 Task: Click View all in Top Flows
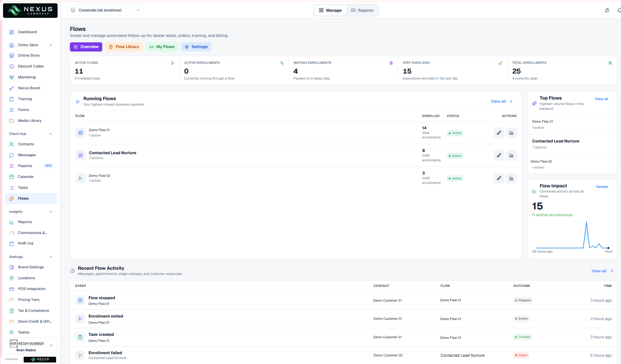pyautogui.click(x=601, y=99)
